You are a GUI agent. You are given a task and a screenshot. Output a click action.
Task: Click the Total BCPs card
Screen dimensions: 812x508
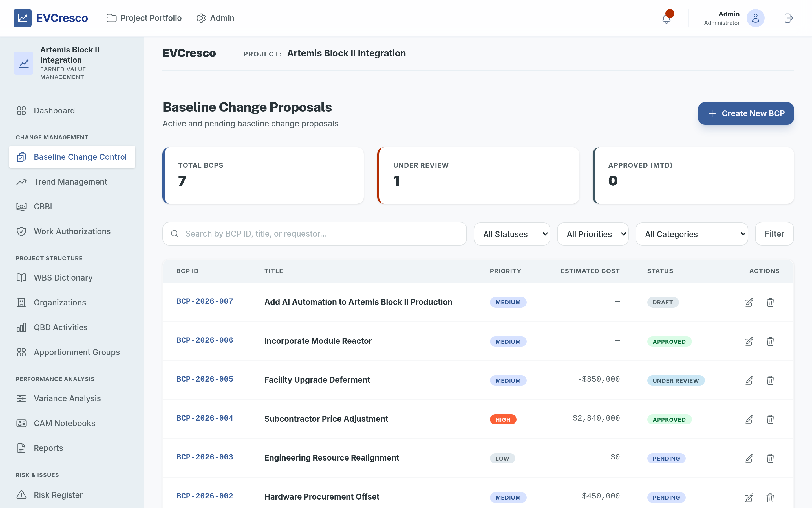[x=263, y=175]
